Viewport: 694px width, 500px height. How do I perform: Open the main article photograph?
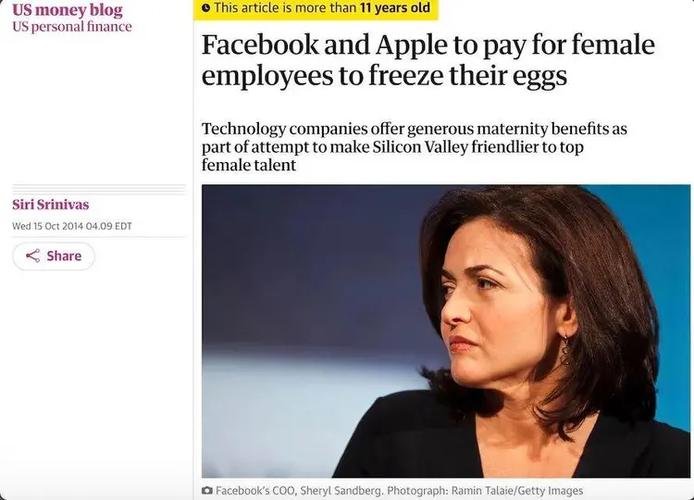click(446, 330)
